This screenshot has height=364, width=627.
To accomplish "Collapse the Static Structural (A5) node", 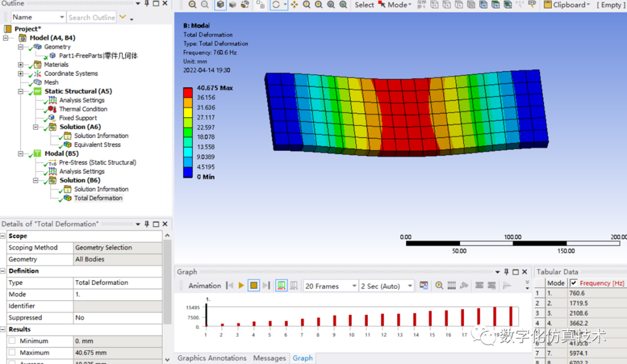I will point(20,91).
